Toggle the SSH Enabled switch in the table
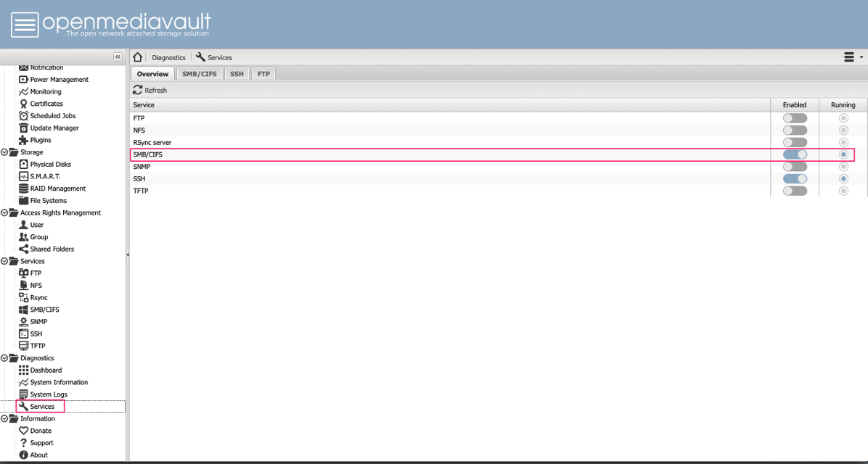The height and width of the screenshot is (464, 868). pos(795,179)
